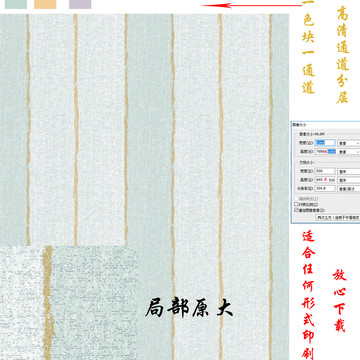The width and height of the screenshot is (360, 360).
Task: Open the resolution unit dropdown
Action: 349,189
